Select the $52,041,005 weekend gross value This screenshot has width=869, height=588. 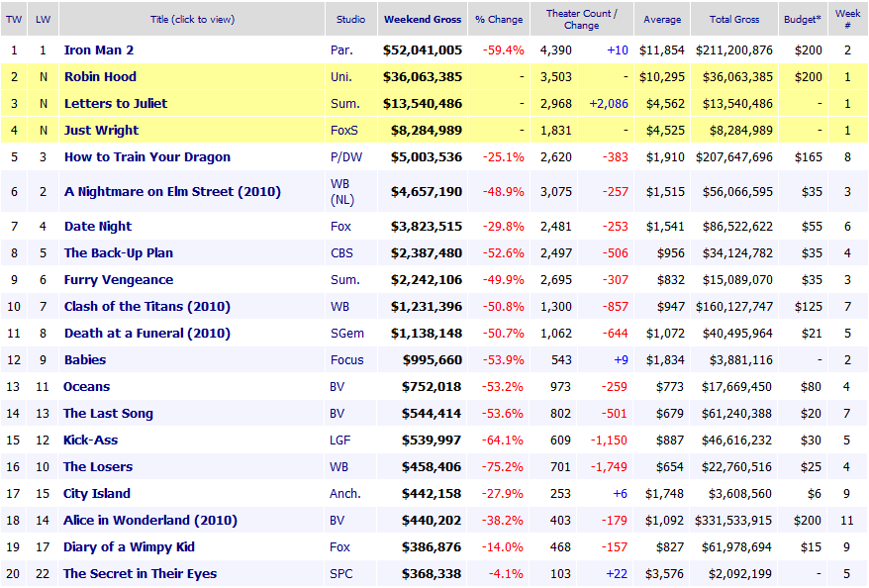pos(423,49)
